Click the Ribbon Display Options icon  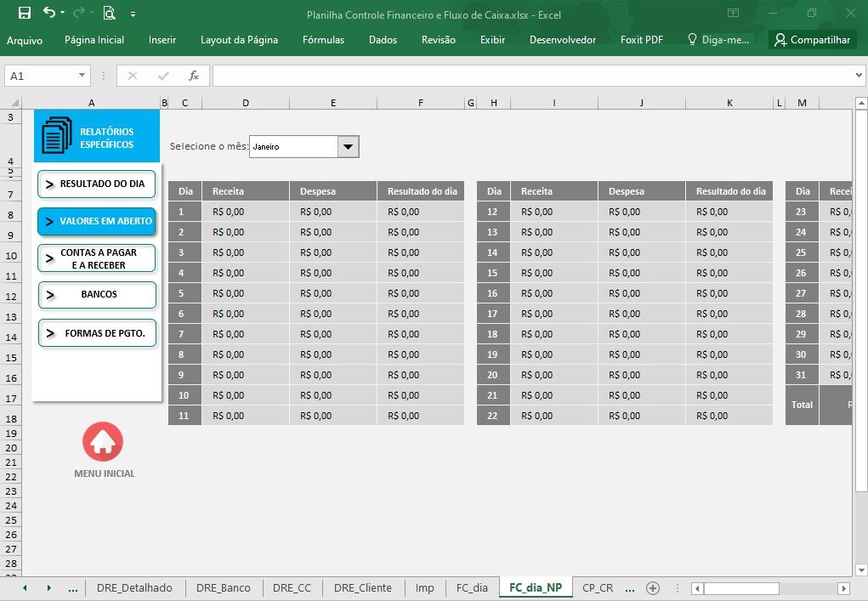pos(733,13)
